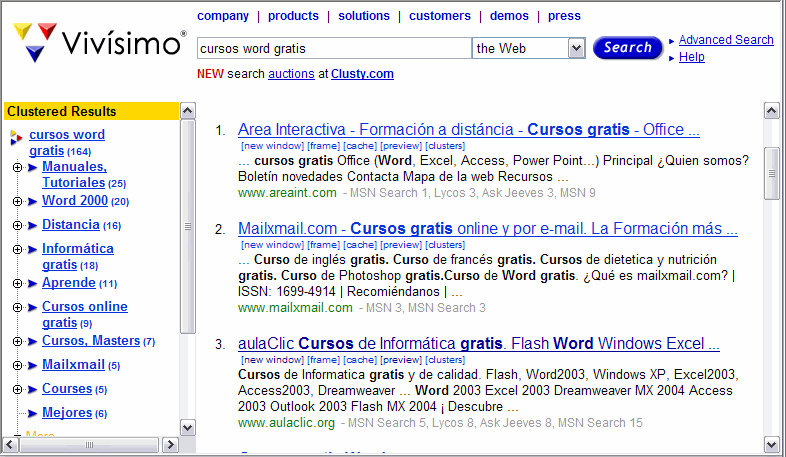
Task: Open the 'Courses' cluster link
Action: [67, 389]
